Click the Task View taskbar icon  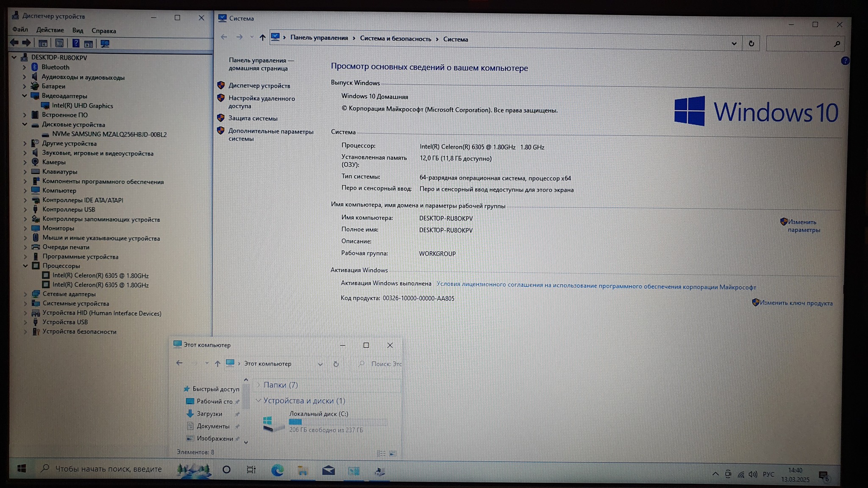251,469
